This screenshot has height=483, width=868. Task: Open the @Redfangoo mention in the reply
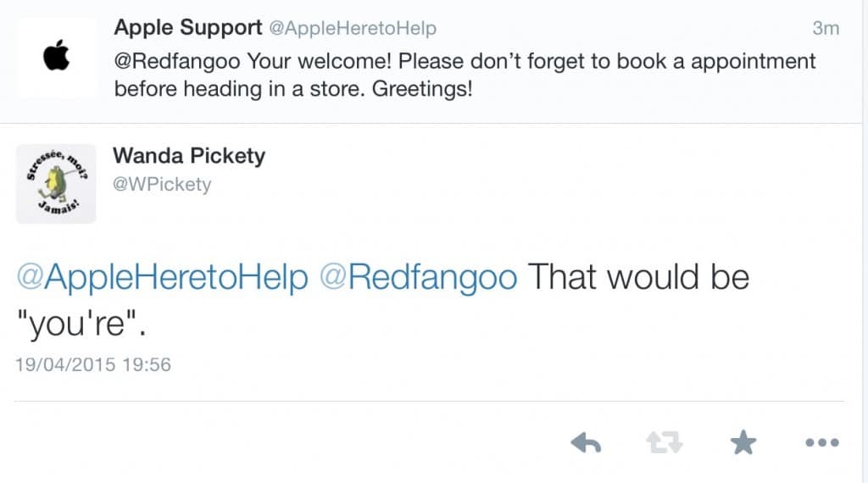coord(419,278)
